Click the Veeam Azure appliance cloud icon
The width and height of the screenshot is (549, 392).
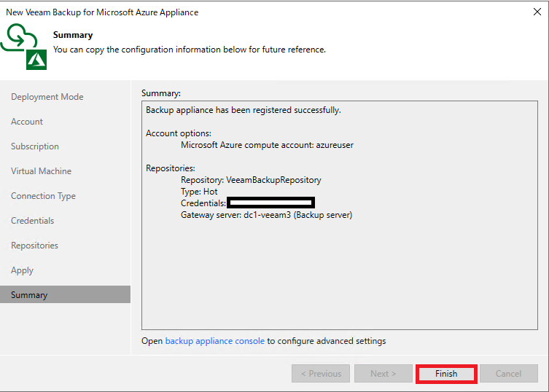[24, 47]
